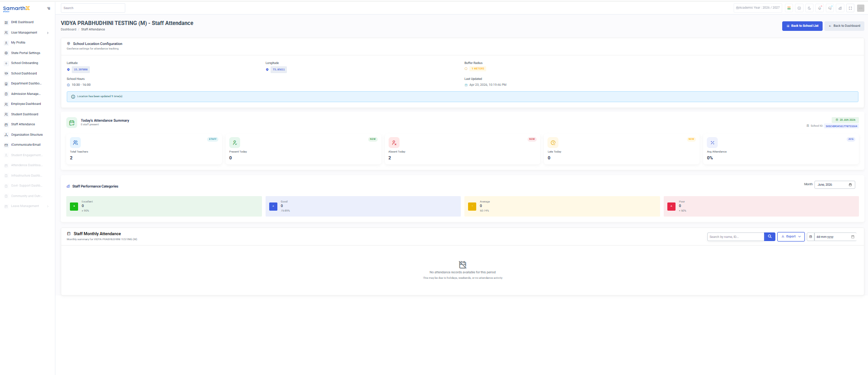Click Back to School List button
This screenshot has width=868, height=375.
click(x=802, y=26)
